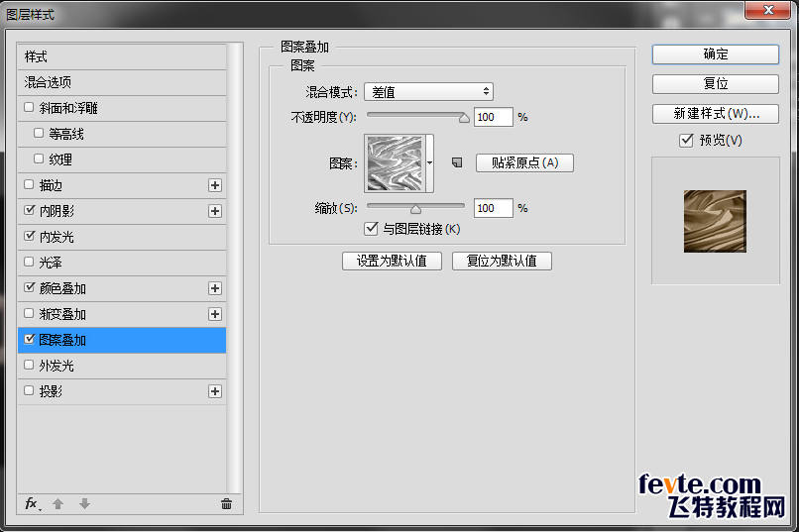Click the 缩放 percentage value field

point(493,208)
